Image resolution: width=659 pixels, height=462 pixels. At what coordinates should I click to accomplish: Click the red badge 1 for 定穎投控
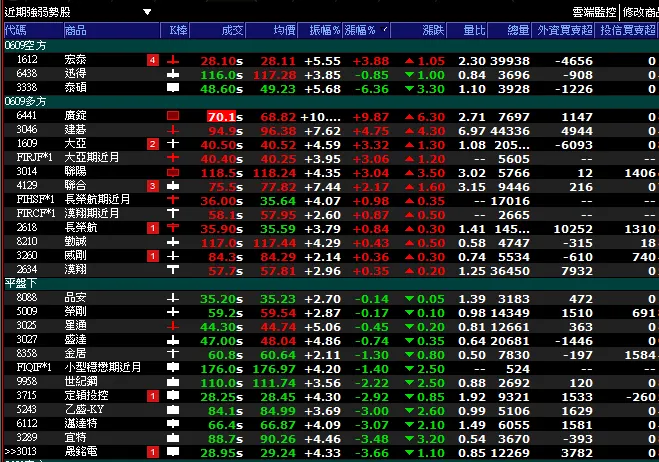153,396
